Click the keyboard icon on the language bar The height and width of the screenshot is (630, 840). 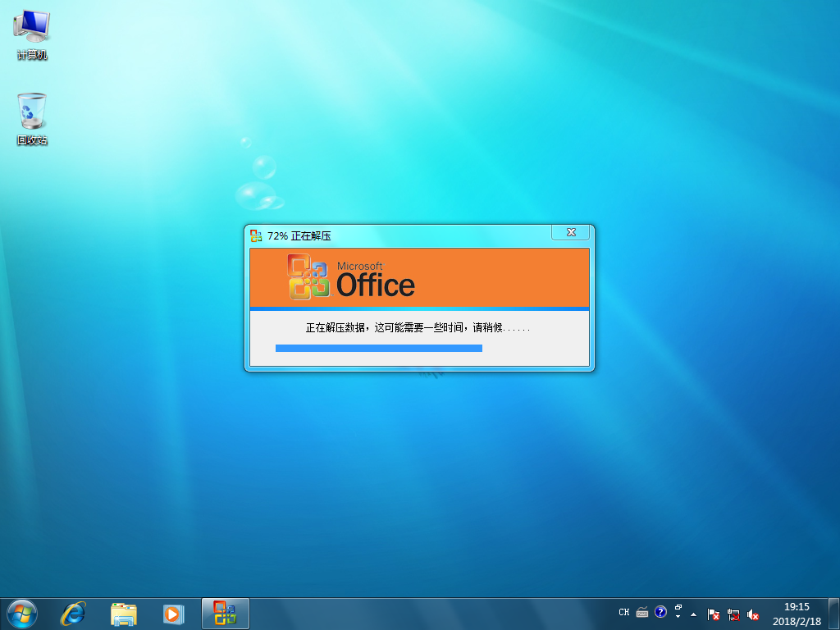(x=641, y=612)
